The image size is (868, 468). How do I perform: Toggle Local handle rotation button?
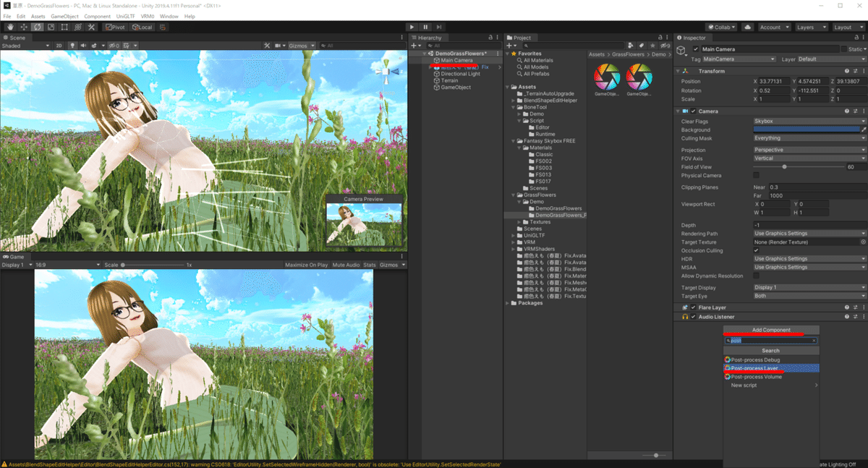(x=142, y=27)
